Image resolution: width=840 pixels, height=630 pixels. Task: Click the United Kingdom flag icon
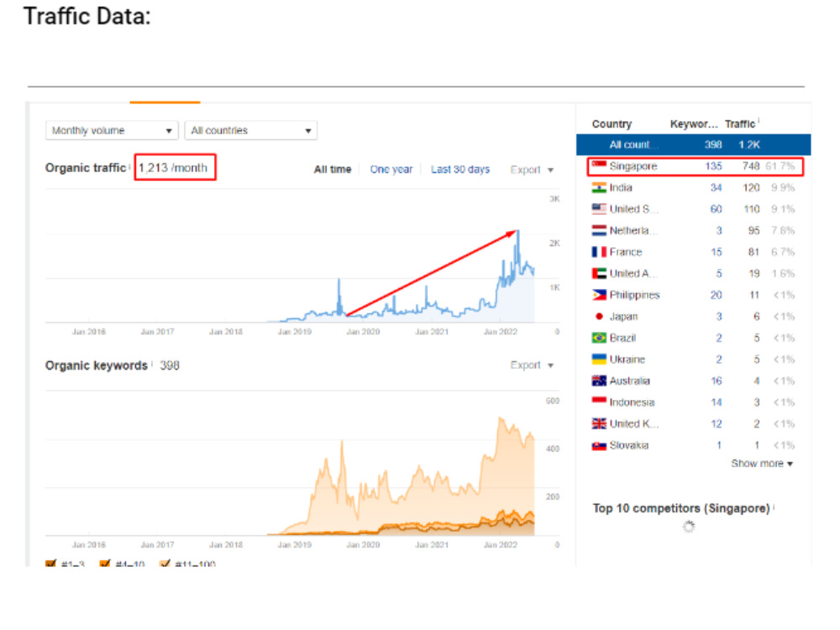coord(599,423)
